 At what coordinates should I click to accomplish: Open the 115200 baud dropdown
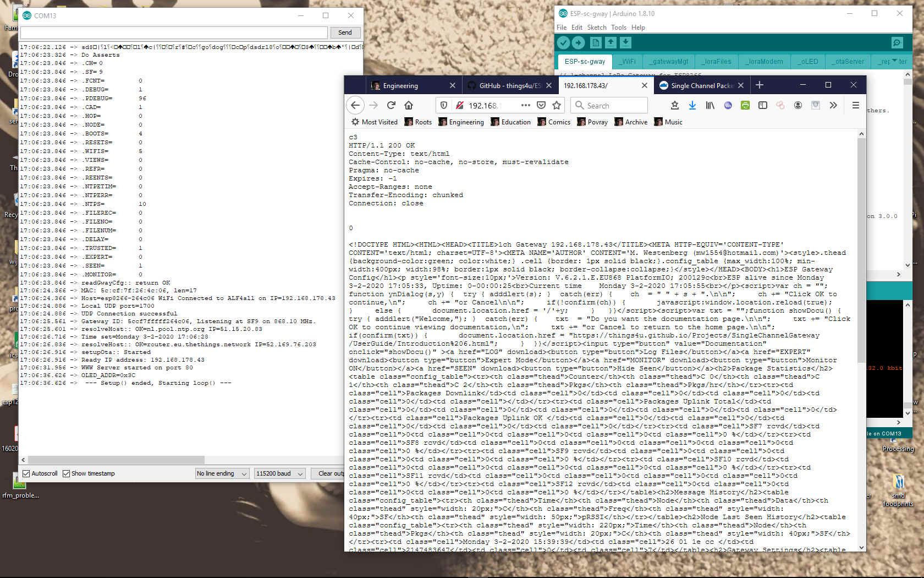click(x=279, y=473)
